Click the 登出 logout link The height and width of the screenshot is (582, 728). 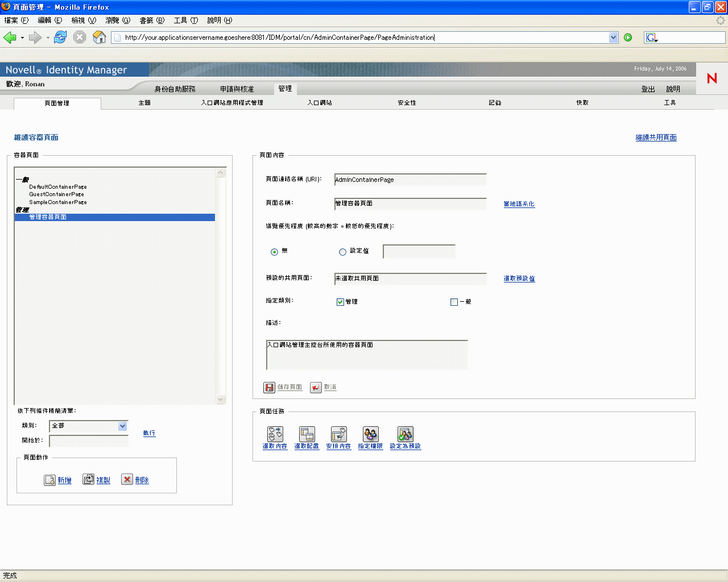[648, 89]
